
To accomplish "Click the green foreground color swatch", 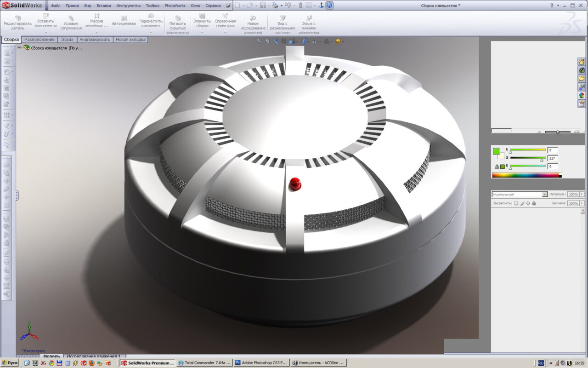I will [x=496, y=151].
